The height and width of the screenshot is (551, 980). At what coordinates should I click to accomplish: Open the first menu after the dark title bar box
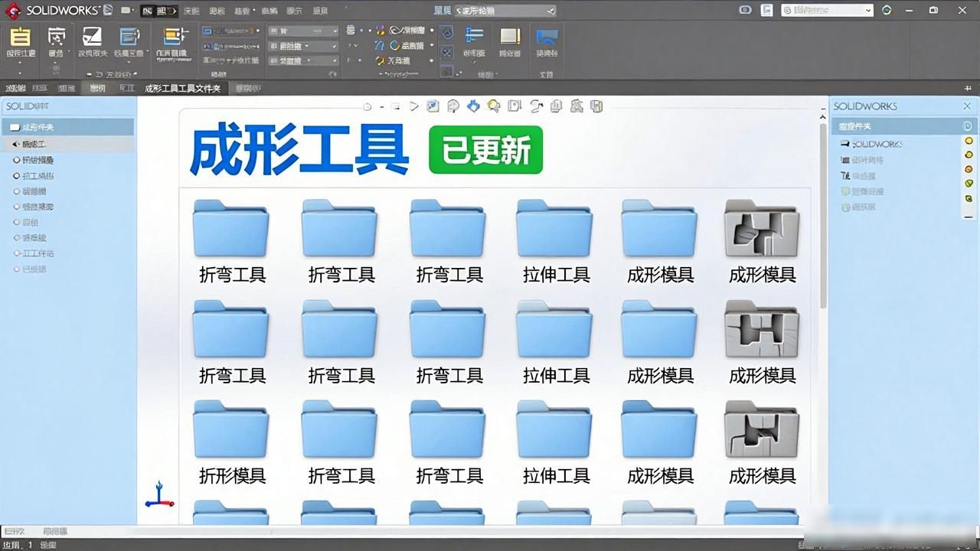[191, 11]
